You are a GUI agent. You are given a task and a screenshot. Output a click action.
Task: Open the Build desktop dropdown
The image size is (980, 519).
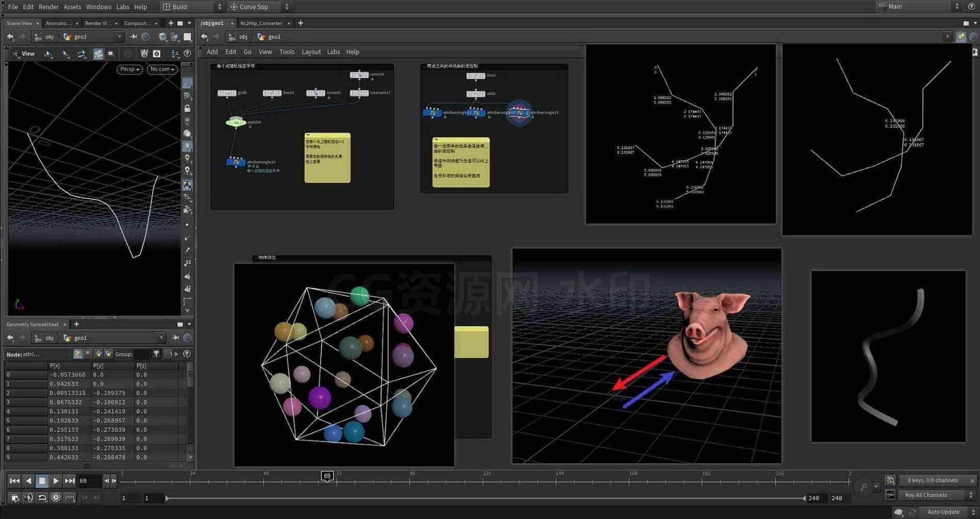192,7
